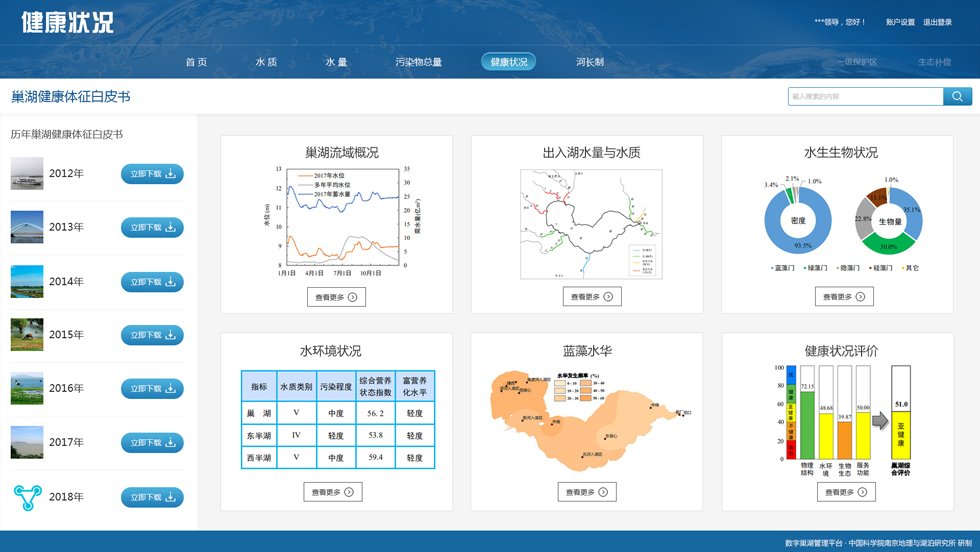
Task: Download the 2014年 white paper
Action: pyautogui.click(x=152, y=282)
